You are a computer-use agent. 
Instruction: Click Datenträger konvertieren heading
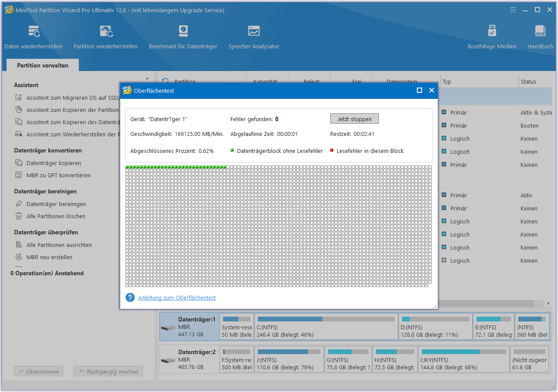click(48, 150)
